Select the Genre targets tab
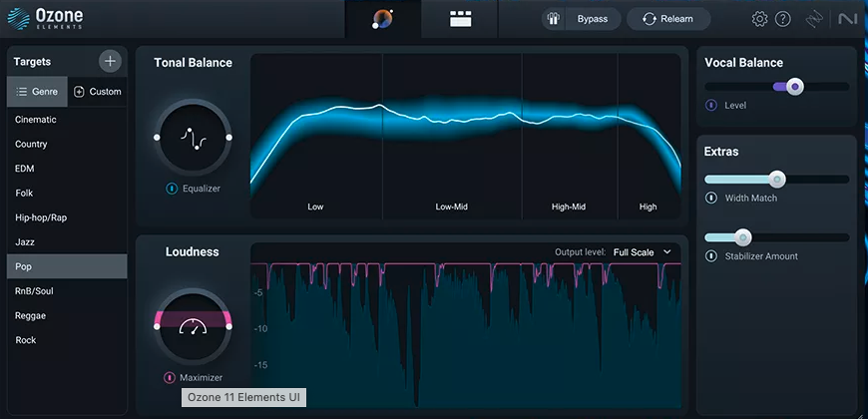This screenshot has width=868, height=419. (x=37, y=92)
